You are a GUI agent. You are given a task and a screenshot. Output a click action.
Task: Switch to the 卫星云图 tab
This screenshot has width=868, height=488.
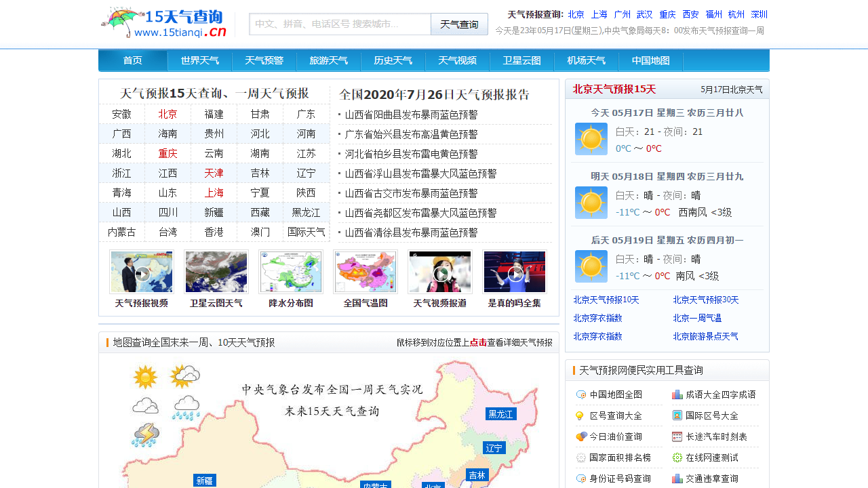(x=521, y=60)
